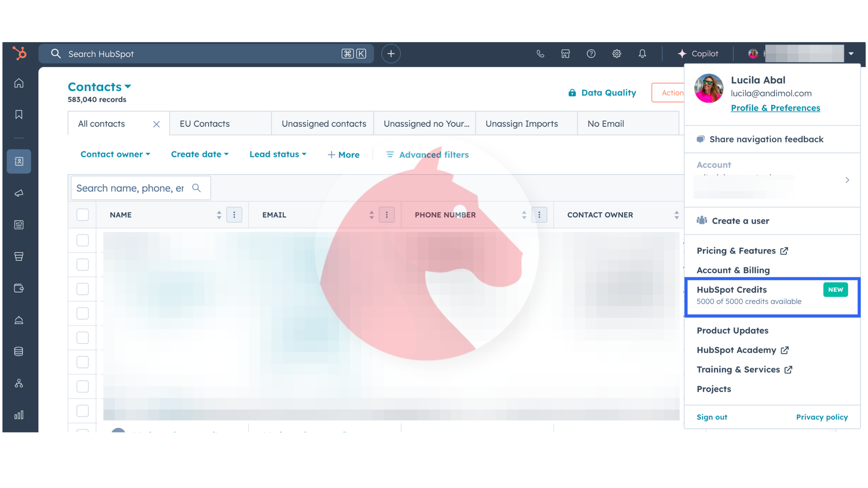
Task: Open the CRM contacts sidebar icon
Action: pos(19,161)
